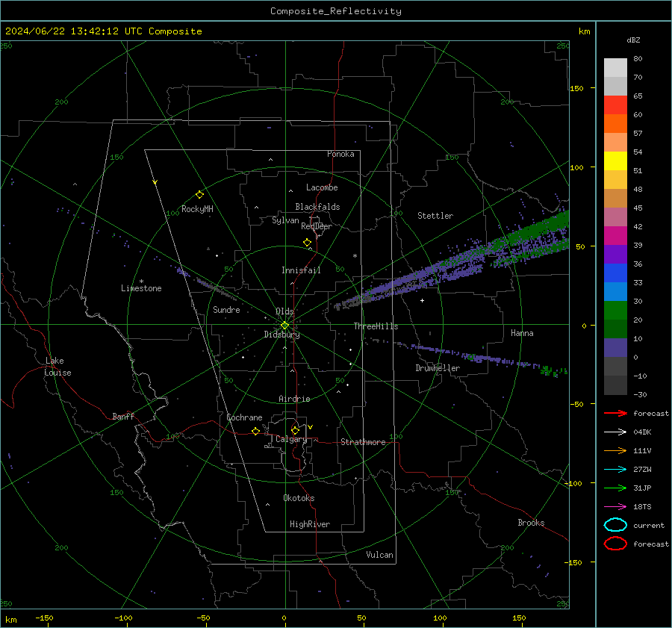Click the Blackfalds label
The image size is (672, 628).
point(317,207)
